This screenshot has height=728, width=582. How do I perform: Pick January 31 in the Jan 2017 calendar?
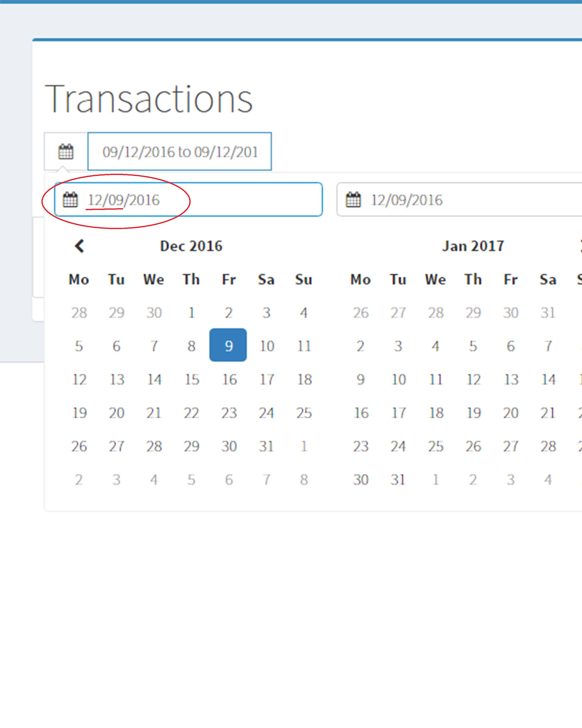pyautogui.click(x=398, y=480)
